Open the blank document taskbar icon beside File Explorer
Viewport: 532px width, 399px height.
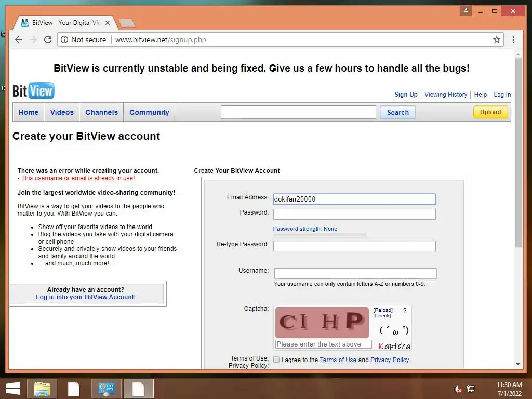(x=74, y=389)
